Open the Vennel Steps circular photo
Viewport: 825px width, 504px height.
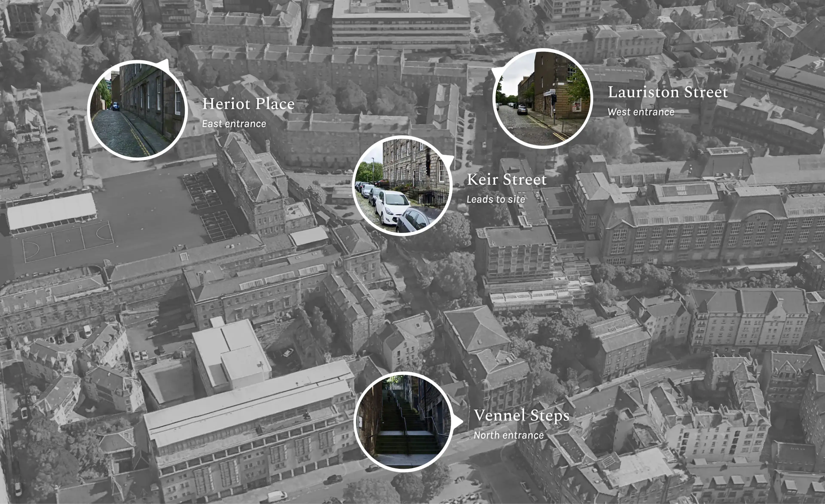(404, 422)
